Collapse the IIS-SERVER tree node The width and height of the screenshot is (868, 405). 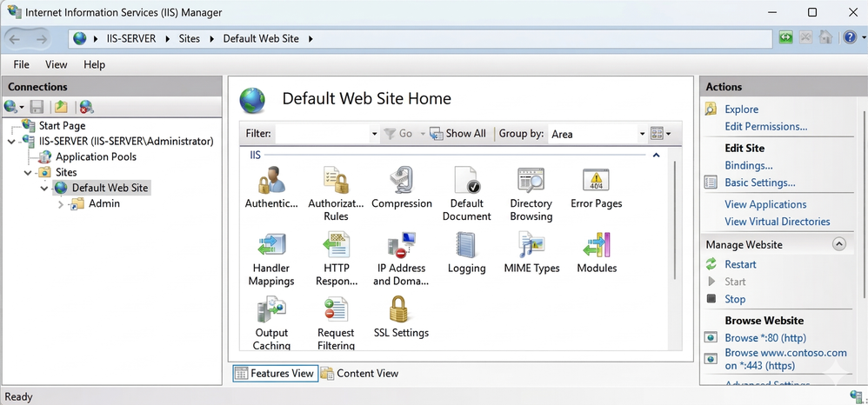[11, 142]
